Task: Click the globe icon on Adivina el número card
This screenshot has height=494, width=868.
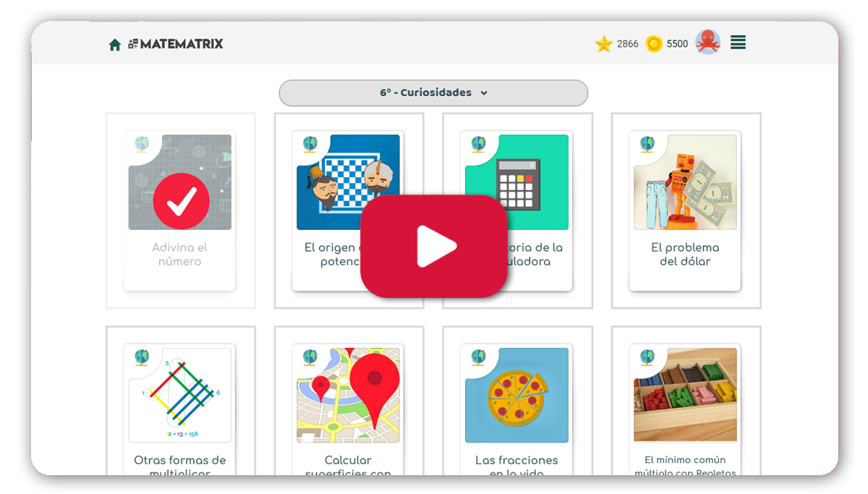Action: click(x=142, y=144)
